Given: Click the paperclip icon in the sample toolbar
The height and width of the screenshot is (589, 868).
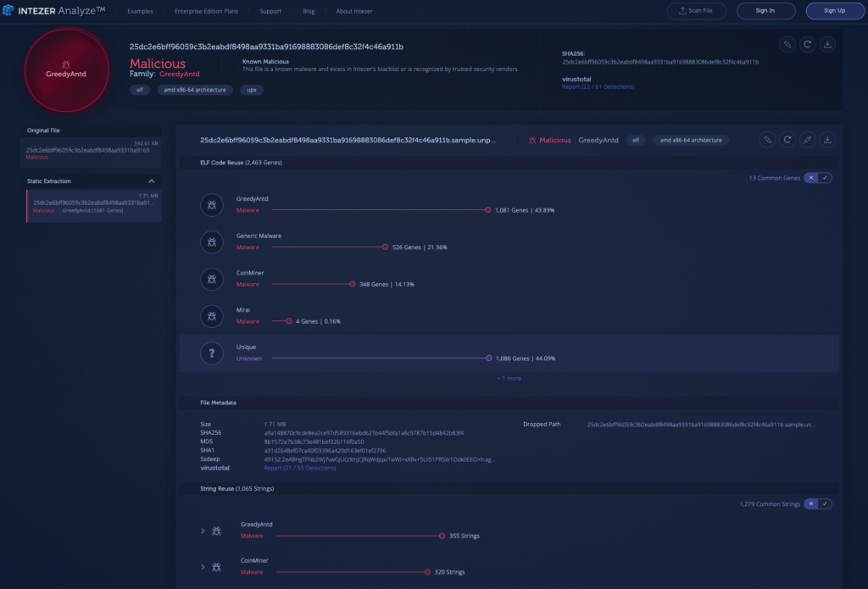Looking at the screenshot, I should 766,140.
